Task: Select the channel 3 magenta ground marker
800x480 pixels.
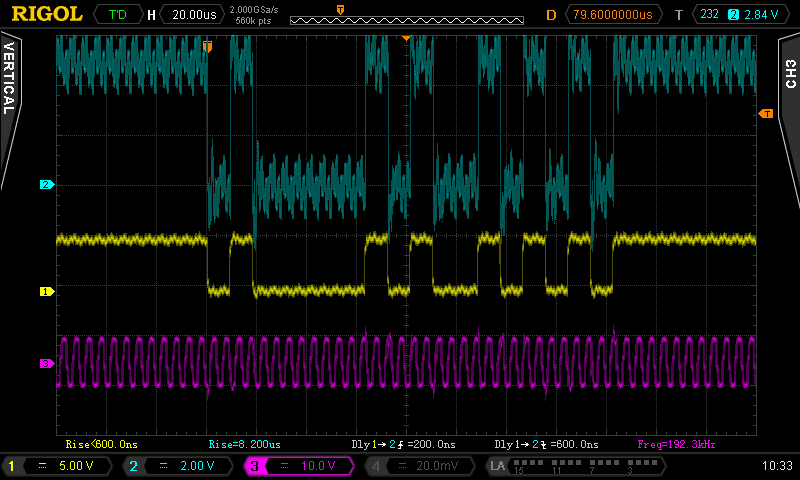Action: [x=45, y=363]
